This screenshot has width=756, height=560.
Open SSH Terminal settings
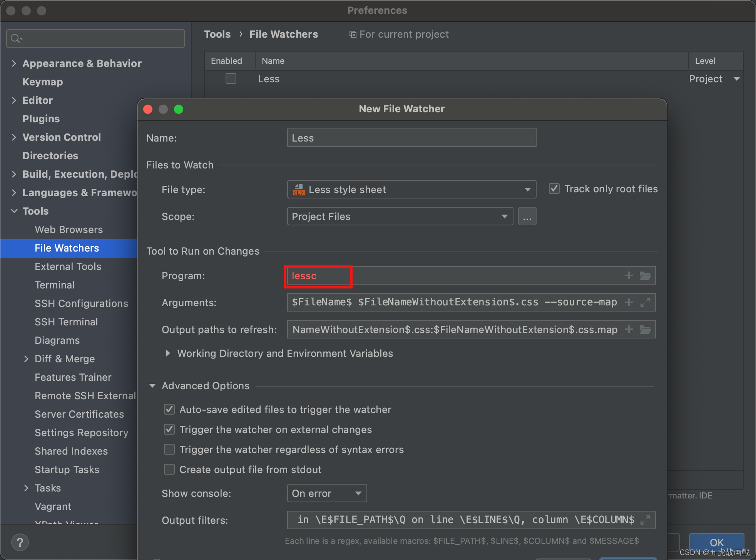tap(66, 322)
